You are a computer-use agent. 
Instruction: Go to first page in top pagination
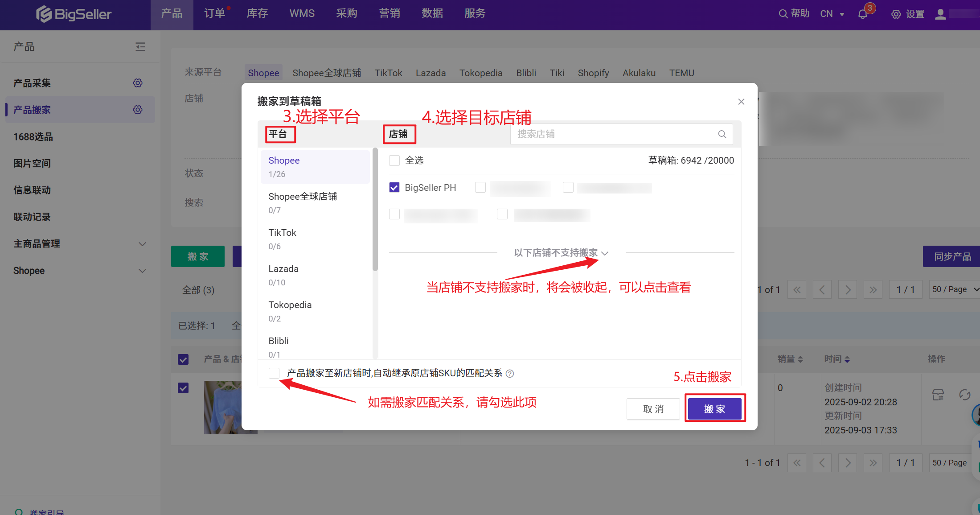[797, 290]
